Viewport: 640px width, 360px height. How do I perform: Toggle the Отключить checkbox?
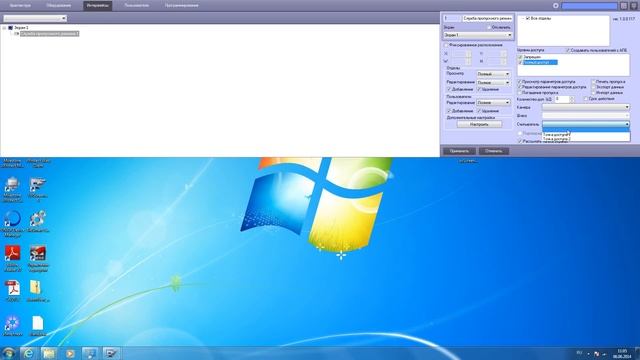click(x=489, y=27)
